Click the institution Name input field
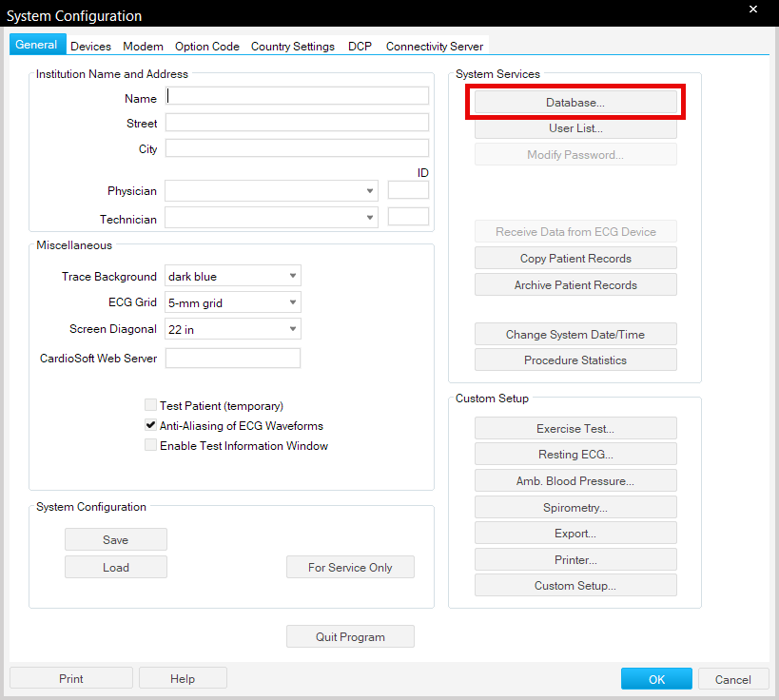 [297, 96]
